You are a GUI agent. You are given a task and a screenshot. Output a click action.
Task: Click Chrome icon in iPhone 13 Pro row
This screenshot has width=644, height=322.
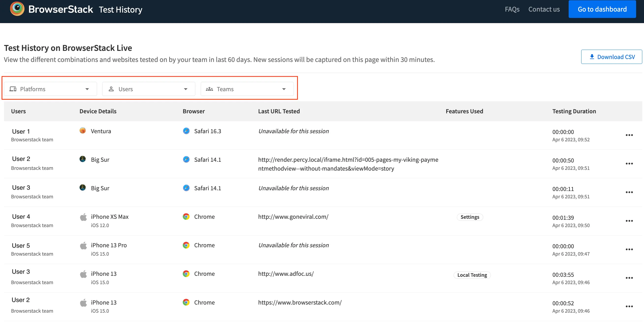click(186, 245)
